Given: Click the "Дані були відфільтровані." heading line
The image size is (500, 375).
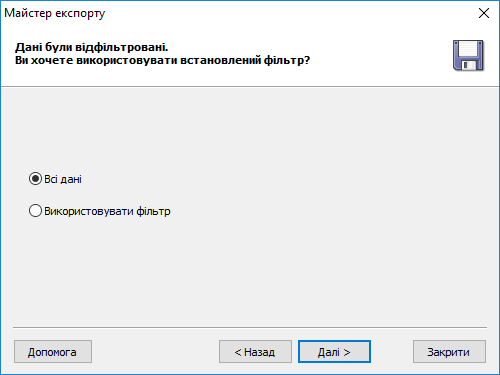Looking at the screenshot, I should coord(92,47).
